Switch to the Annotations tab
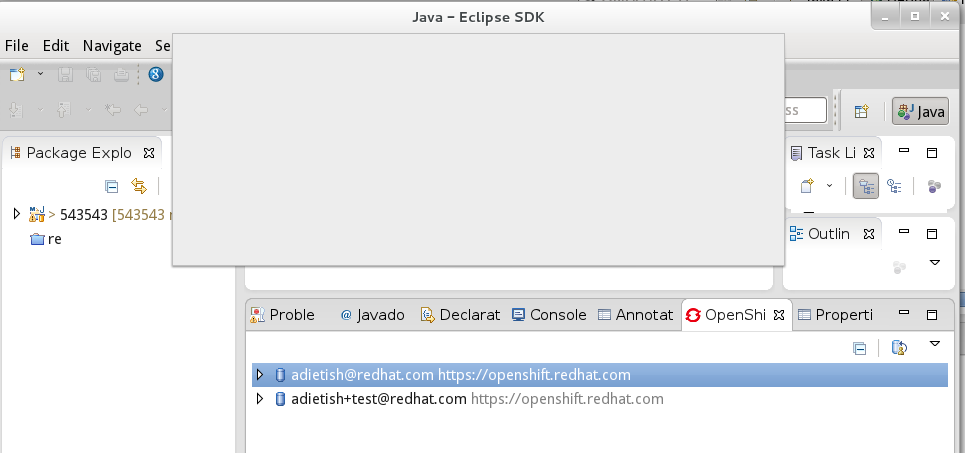965x453 pixels. coord(636,315)
